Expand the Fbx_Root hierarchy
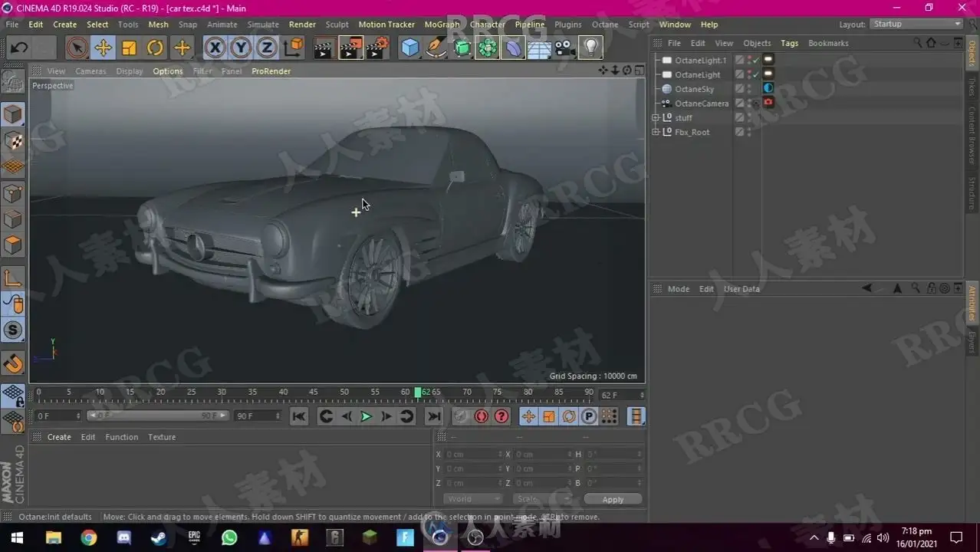 coord(656,133)
